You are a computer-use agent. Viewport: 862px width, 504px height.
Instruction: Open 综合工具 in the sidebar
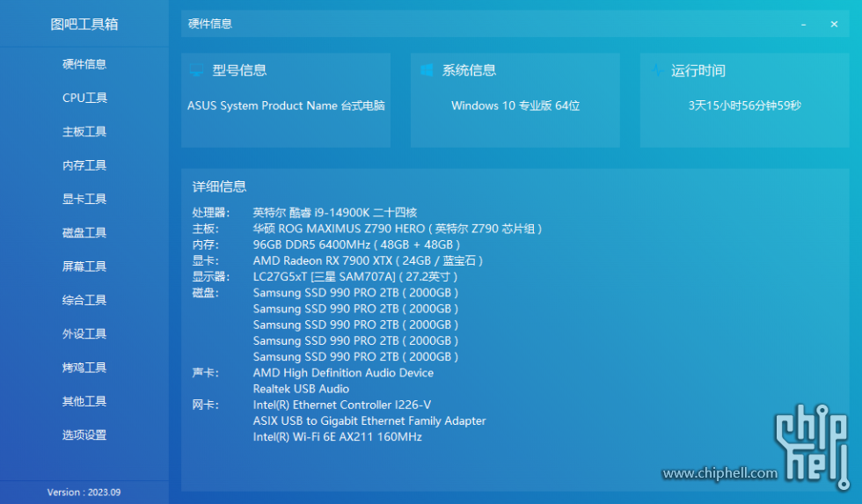point(84,300)
